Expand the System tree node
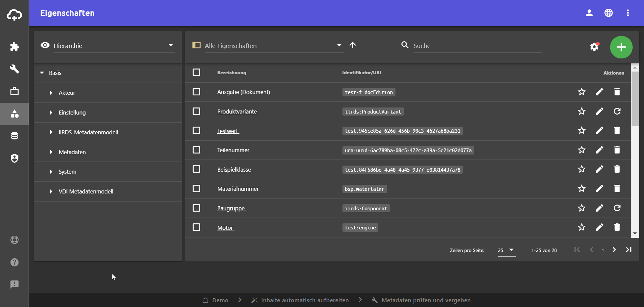The width and height of the screenshot is (644, 307). (51, 172)
